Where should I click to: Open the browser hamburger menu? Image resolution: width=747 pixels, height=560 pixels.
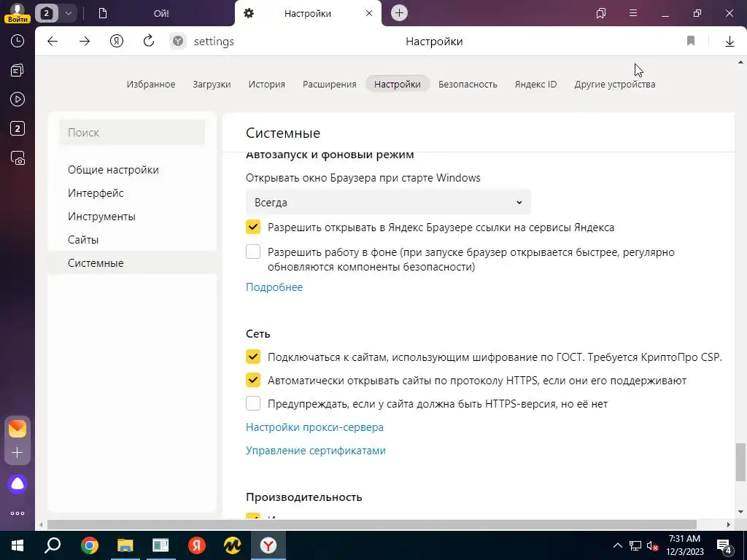633,13
